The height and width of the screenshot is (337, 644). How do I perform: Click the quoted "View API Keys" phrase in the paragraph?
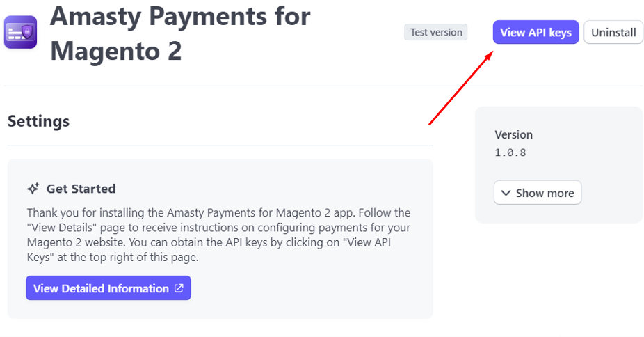pyautogui.click(x=209, y=250)
